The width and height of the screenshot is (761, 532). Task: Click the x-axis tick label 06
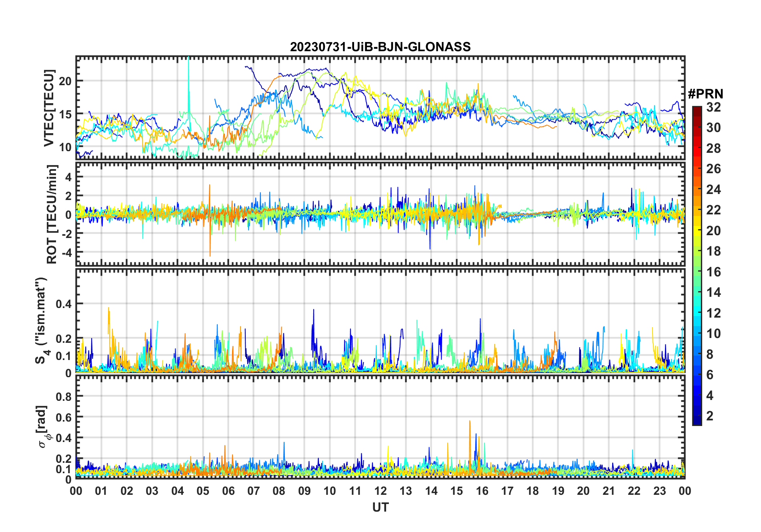coord(228,491)
